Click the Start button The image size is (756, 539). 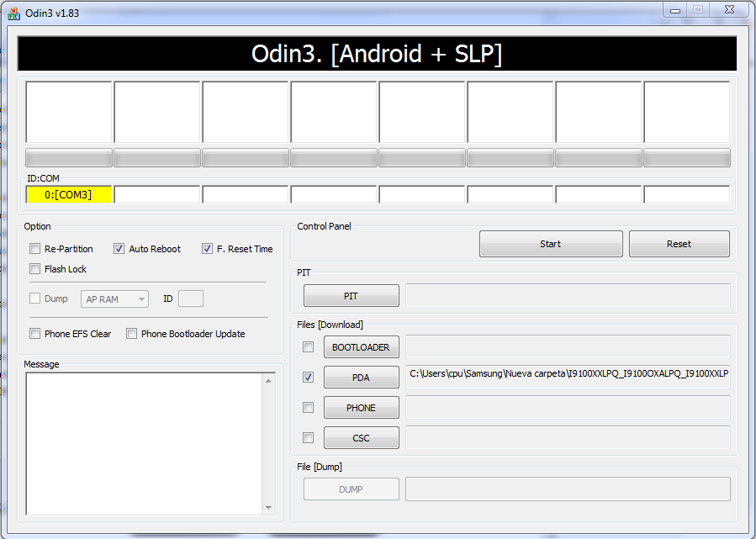click(x=551, y=244)
